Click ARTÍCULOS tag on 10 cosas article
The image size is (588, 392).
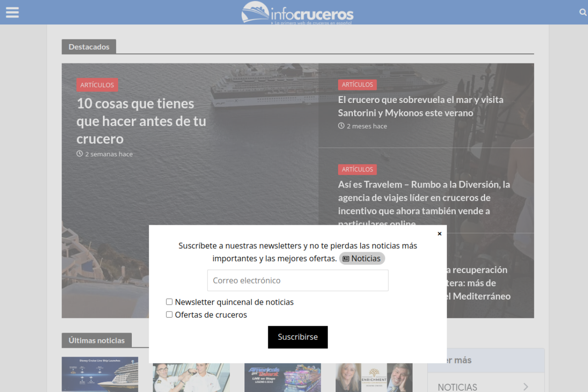(97, 85)
